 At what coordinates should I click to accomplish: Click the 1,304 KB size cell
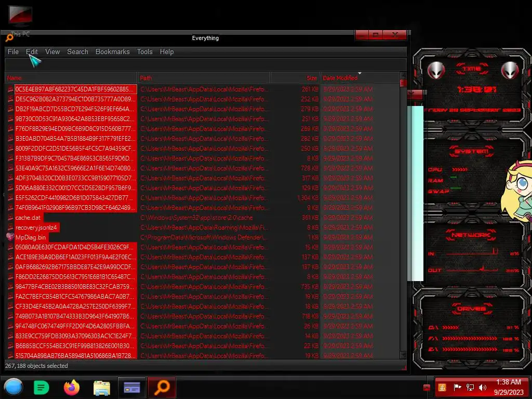coord(308,197)
